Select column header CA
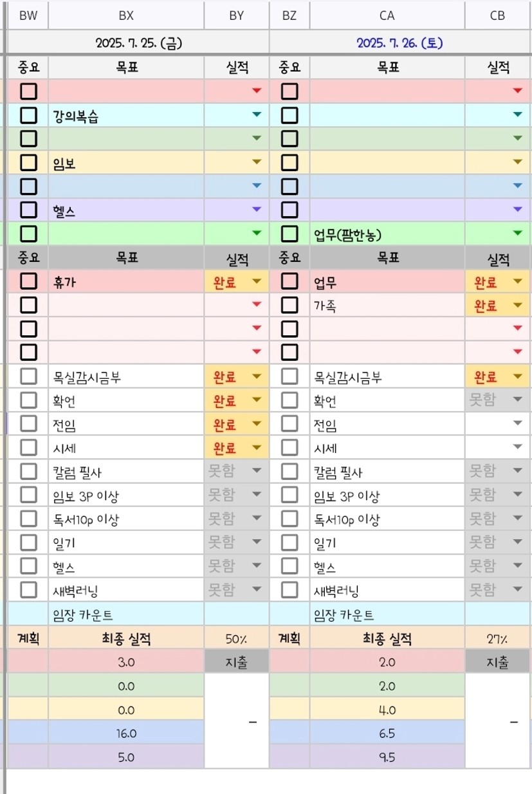The height and width of the screenshot is (794, 532). (387, 15)
